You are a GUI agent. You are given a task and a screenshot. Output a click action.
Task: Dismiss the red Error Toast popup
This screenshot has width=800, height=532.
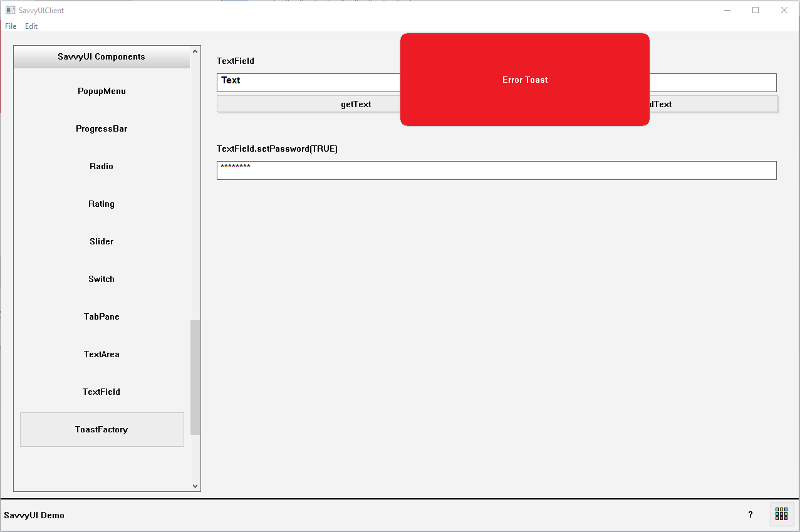point(525,80)
